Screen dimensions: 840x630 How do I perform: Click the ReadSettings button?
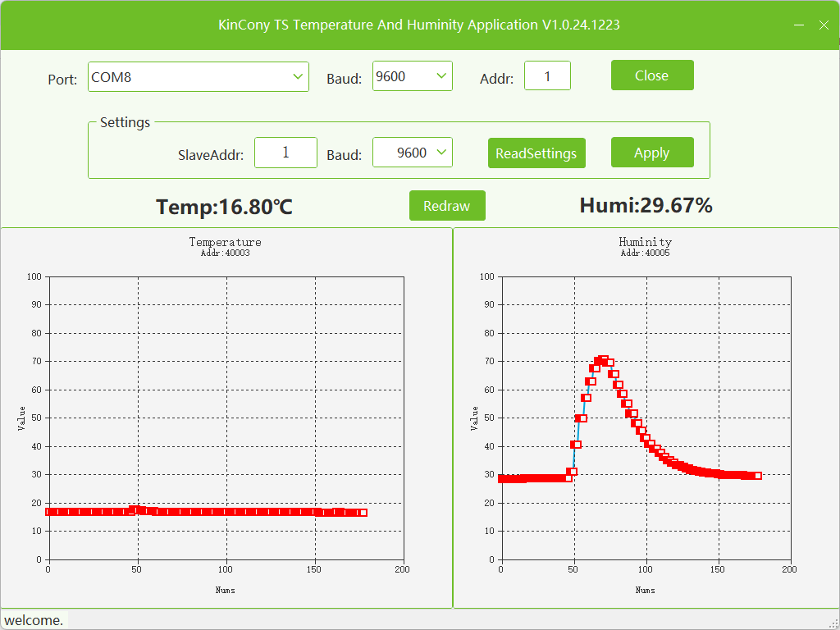[536, 153]
